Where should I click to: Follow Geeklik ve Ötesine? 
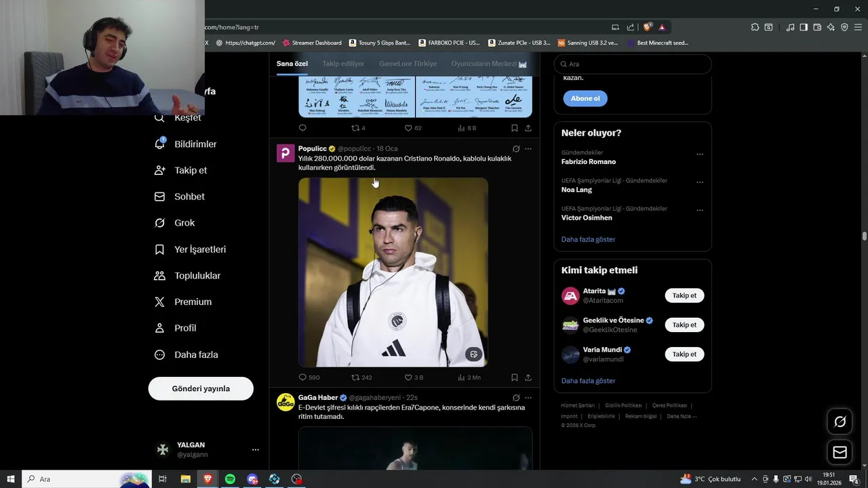(x=684, y=325)
